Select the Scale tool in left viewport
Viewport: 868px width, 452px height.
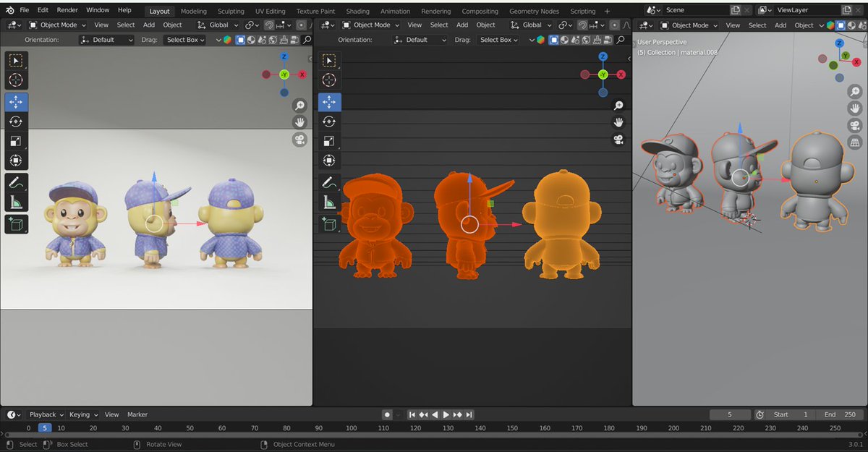point(16,141)
